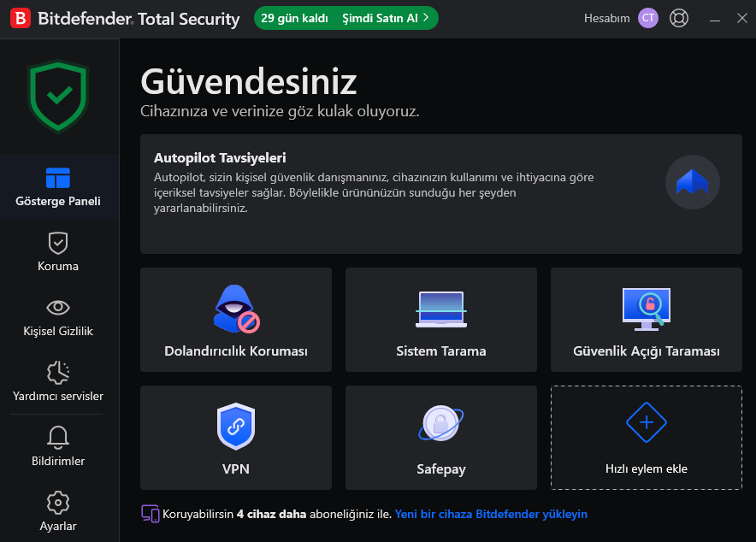Image resolution: width=756 pixels, height=542 pixels.
Task: Click the 29 gün kaldı text
Action: tap(294, 18)
